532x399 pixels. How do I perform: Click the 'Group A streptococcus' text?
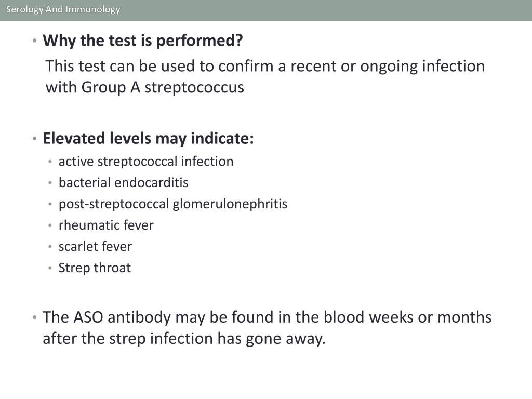coord(163,87)
